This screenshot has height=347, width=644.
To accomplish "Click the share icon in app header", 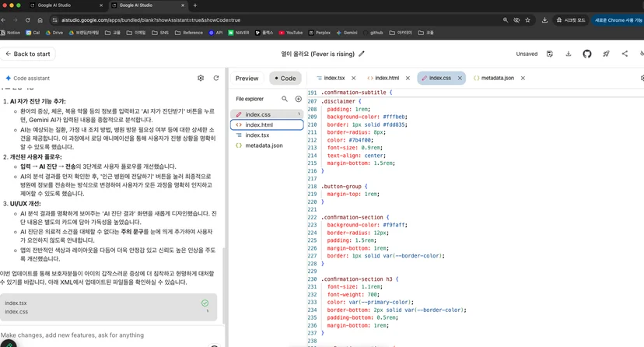I will coord(625,54).
